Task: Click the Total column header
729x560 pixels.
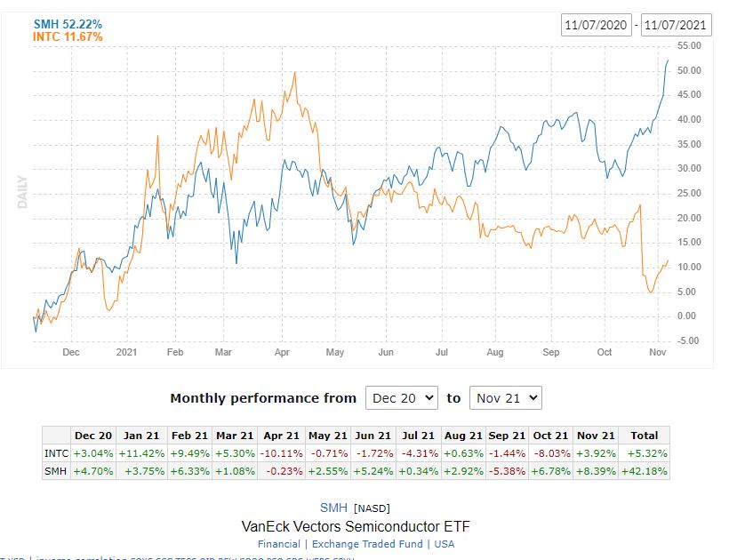Action: [x=644, y=436]
